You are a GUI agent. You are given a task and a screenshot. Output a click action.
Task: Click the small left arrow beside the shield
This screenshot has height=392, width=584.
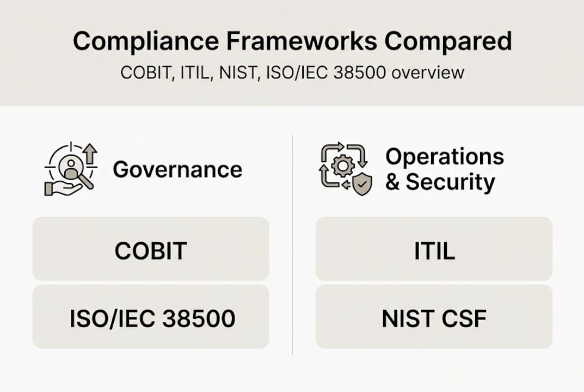[347, 185]
